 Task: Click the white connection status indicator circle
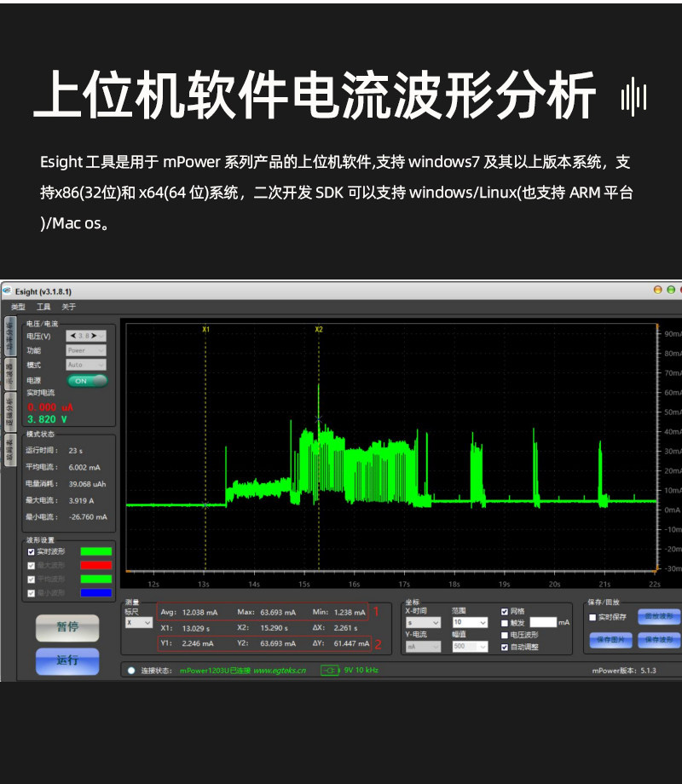coord(131,671)
